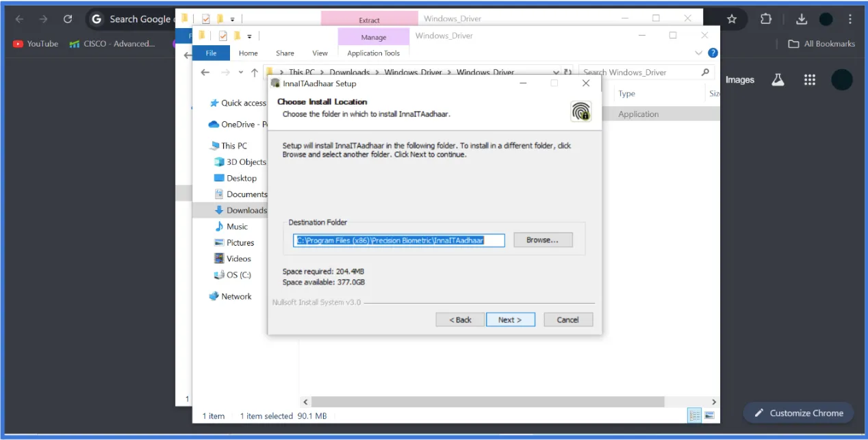Click Properties checkmark icon in the rear Explorer window
868x440 pixels.
pos(205,19)
